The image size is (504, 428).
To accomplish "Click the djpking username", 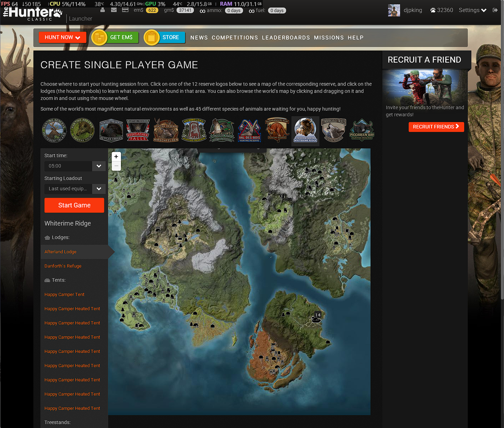I will click(413, 10).
